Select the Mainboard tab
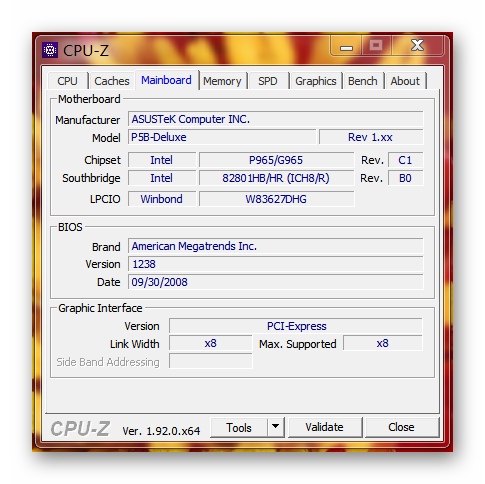485x484 pixels. pyautogui.click(x=166, y=80)
